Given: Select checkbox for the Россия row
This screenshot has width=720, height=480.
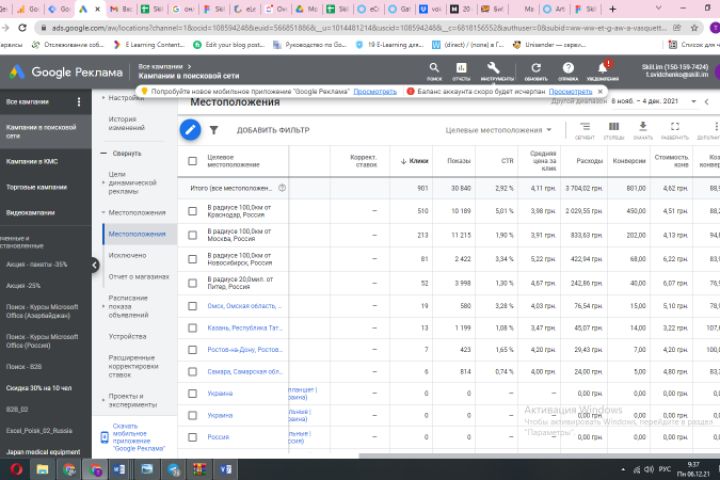Looking at the screenshot, I should click(193, 437).
